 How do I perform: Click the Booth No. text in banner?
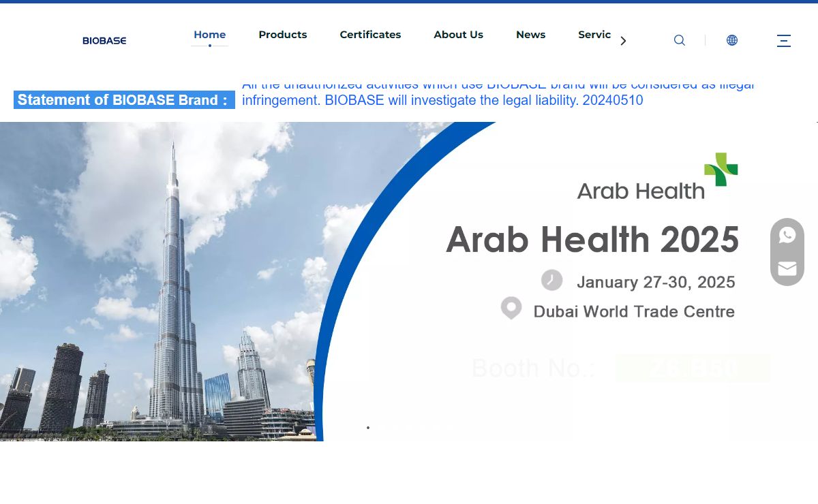click(534, 368)
